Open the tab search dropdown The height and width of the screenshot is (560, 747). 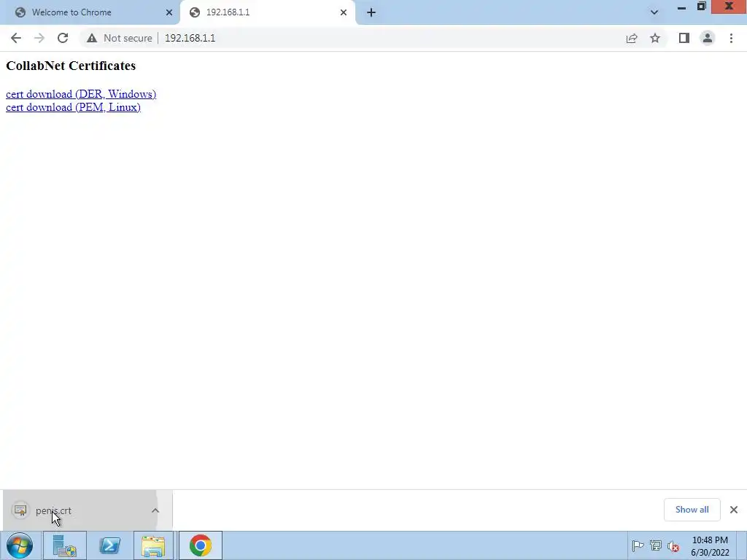[x=654, y=12]
